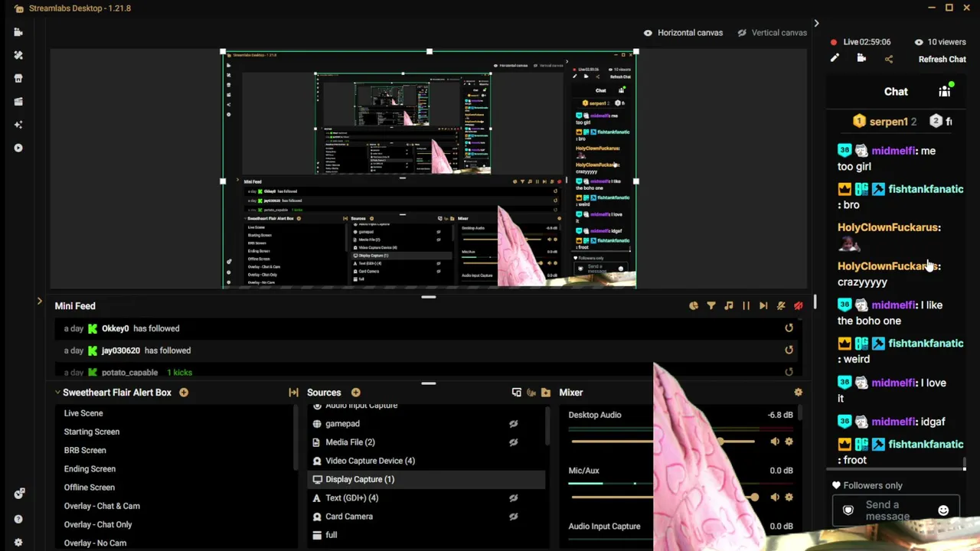Toggle the alert mute bell in Mini Feed

pos(781,306)
